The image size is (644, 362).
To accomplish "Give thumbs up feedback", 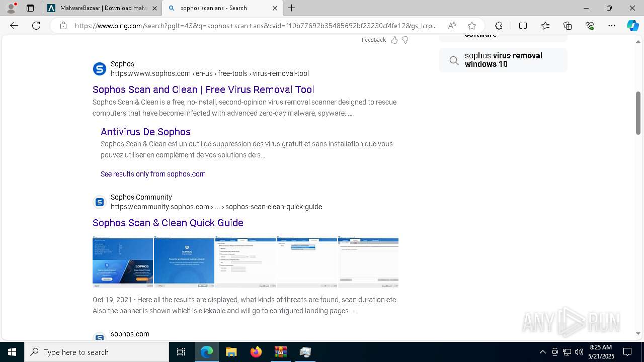I will coord(394,40).
